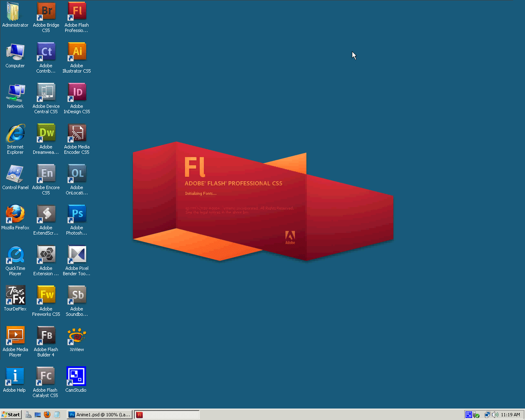Open the Start menu
525x420 pixels.
11,415
